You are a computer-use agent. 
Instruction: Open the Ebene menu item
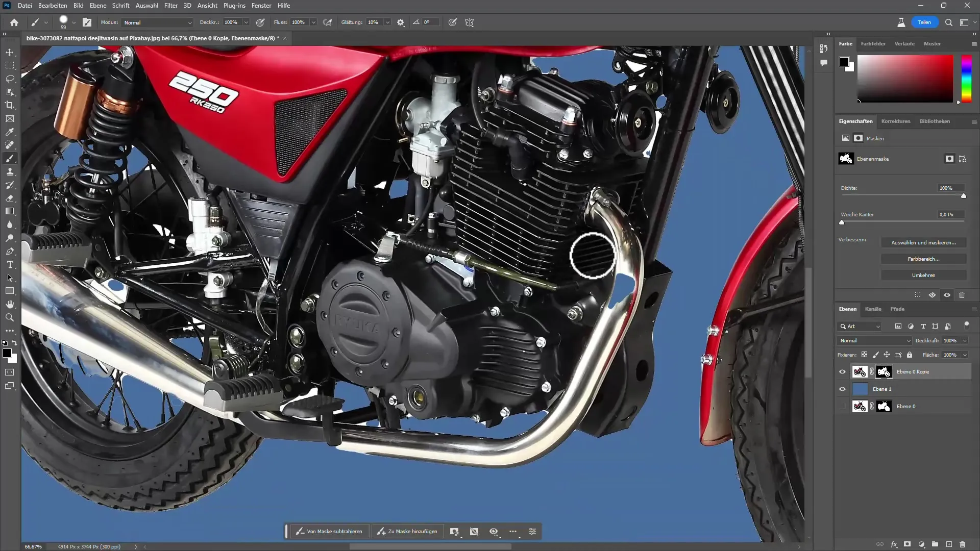[x=97, y=6]
